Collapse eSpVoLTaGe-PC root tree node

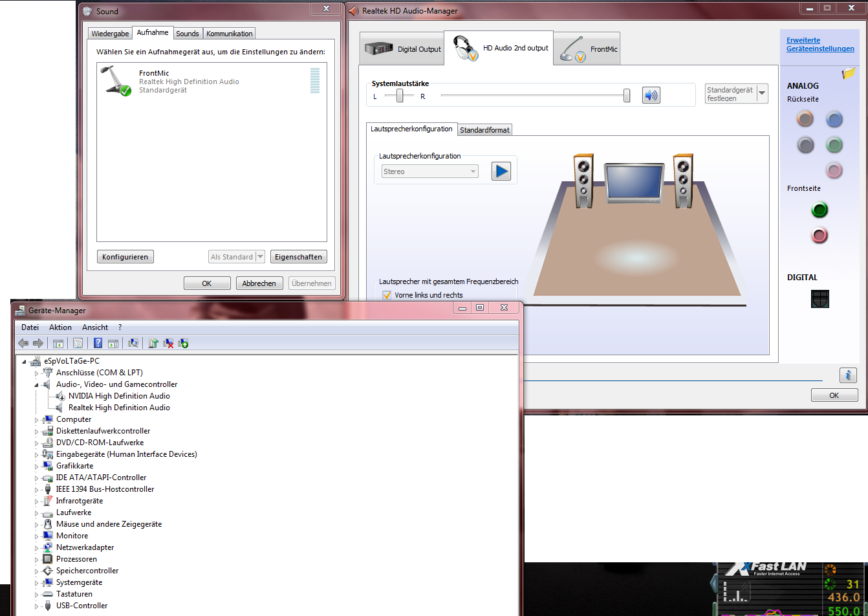tap(24, 362)
